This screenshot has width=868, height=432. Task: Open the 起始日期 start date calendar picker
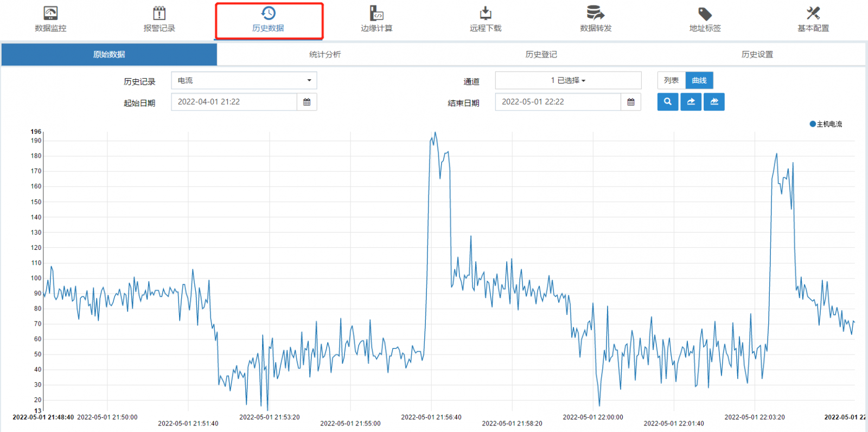pyautogui.click(x=307, y=102)
